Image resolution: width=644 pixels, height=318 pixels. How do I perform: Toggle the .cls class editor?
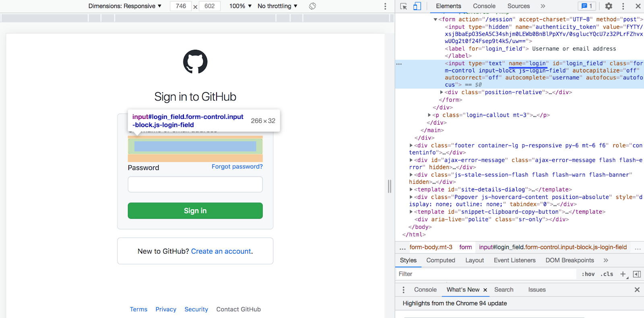pyautogui.click(x=607, y=274)
